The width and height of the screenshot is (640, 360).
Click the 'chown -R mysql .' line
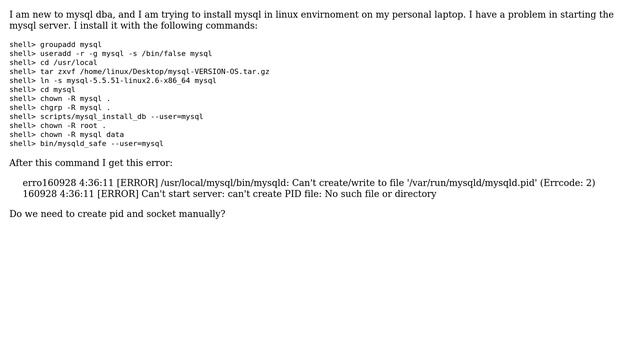pos(60,98)
